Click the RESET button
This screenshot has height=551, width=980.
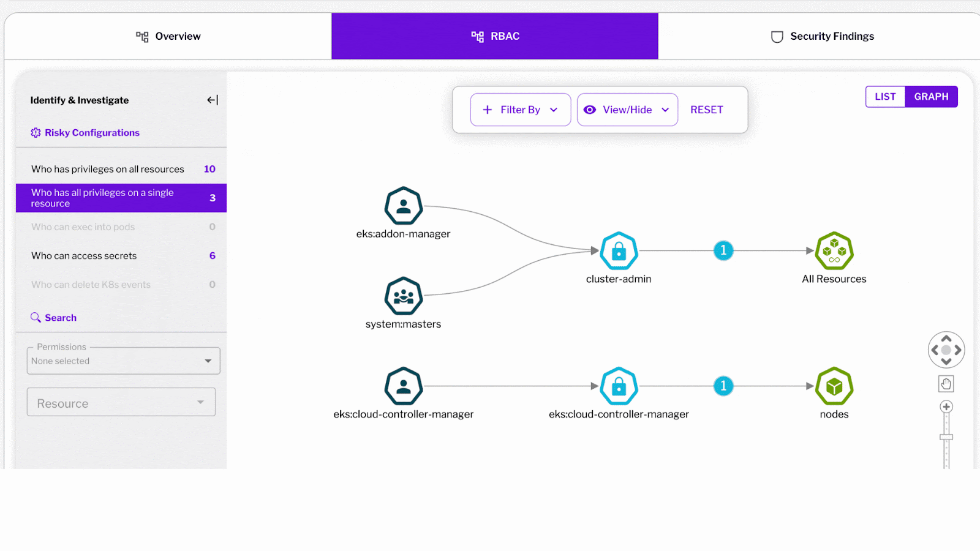coord(707,110)
